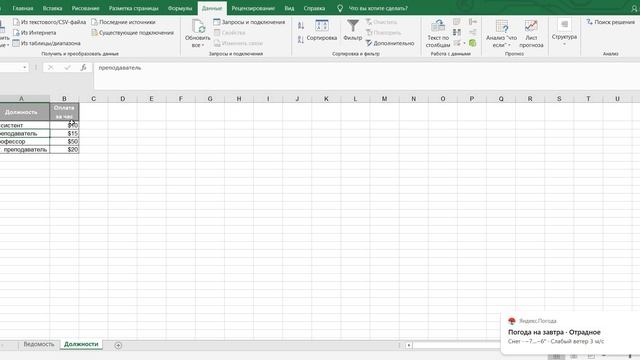Import data from text/CSV file
This screenshot has height=360, width=640.
[49, 22]
